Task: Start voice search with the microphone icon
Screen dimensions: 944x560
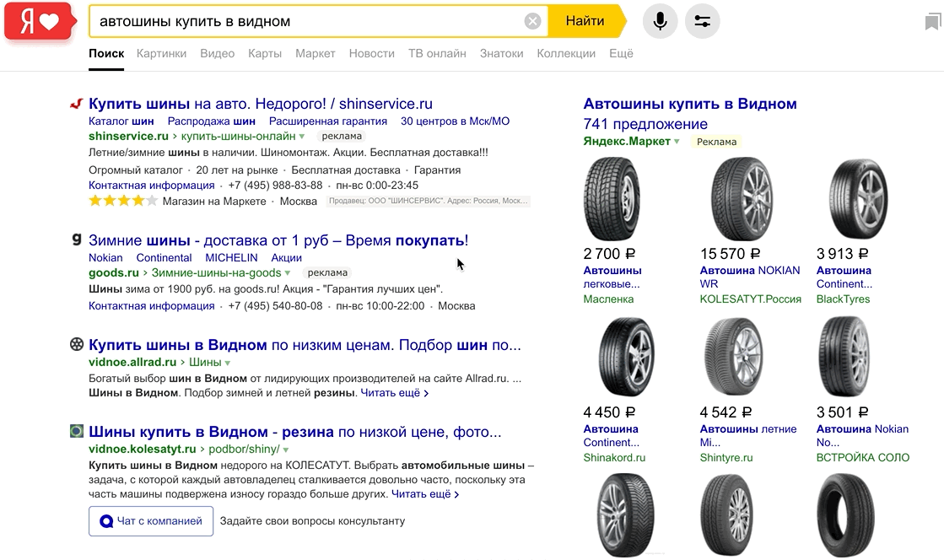Action: 660,21
